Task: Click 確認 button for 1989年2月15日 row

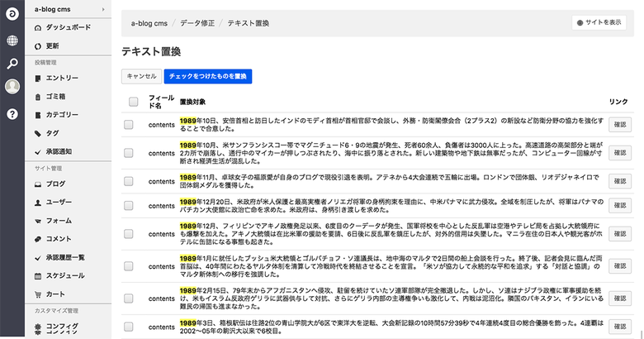Action: tap(620, 298)
